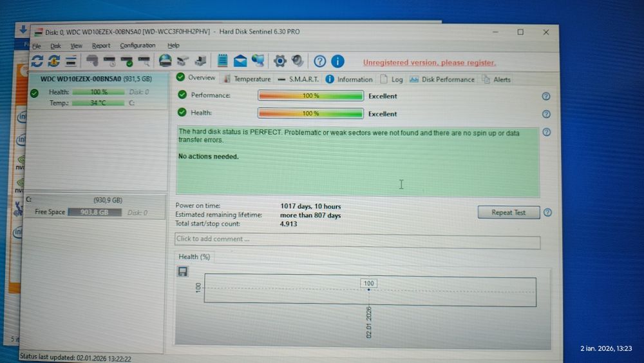Open the File menu
The width and height of the screenshot is (644, 363).
tap(37, 46)
